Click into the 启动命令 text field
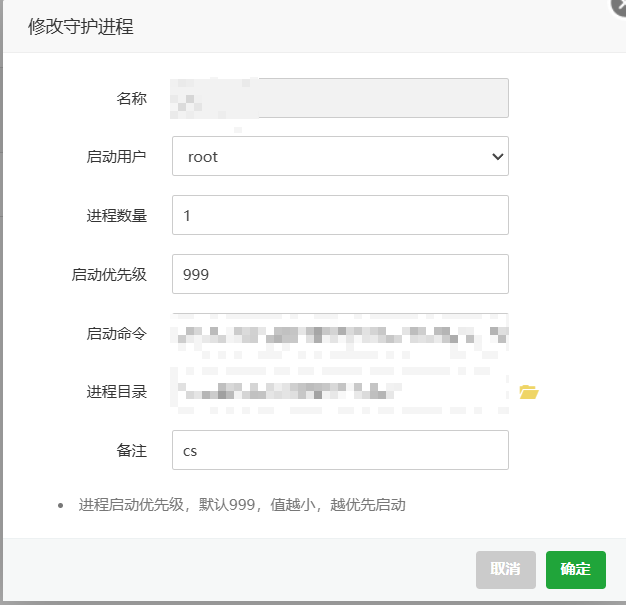 (x=340, y=333)
